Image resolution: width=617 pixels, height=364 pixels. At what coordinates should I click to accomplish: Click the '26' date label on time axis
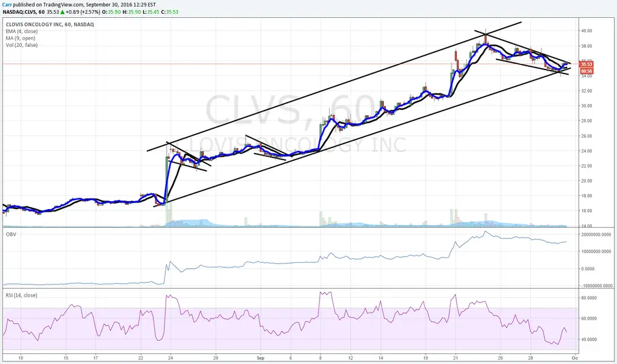pyautogui.click(x=500, y=358)
